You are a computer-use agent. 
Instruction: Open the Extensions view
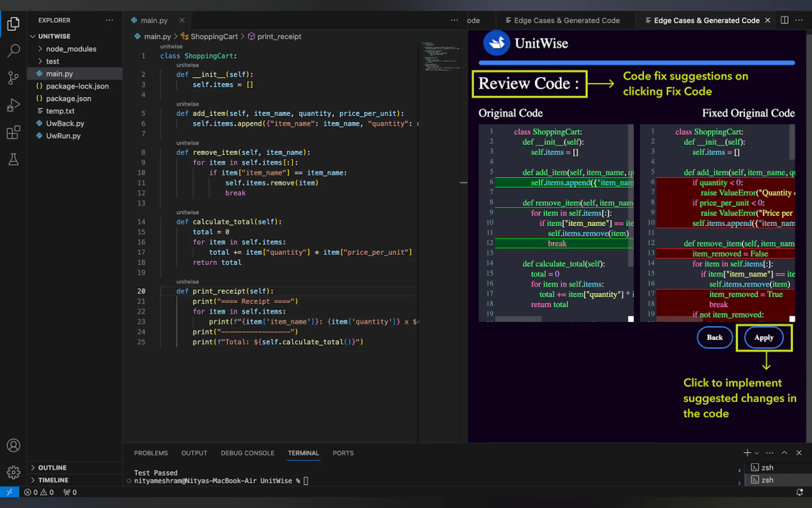tap(13, 132)
